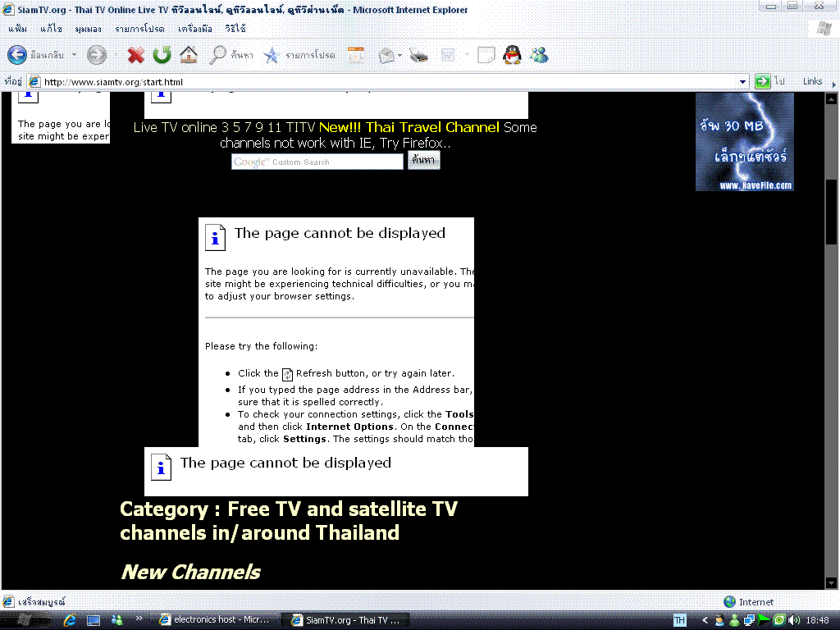The height and width of the screenshot is (630, 840).
Task: Click the Mail envelope toolbar icon
Action: point(386,55)
